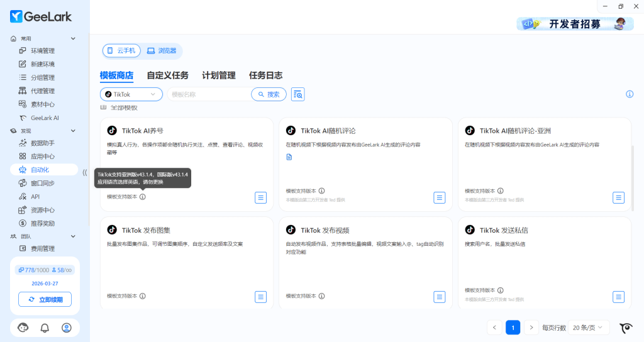Click the 模板名称 search input field
Viewport: 644px width, 342px height.
(208, 94)
